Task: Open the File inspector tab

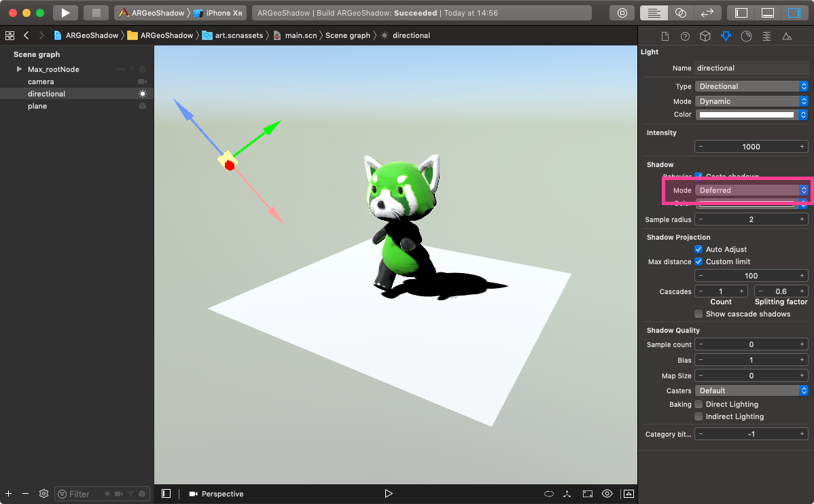Action: [665, 36]
